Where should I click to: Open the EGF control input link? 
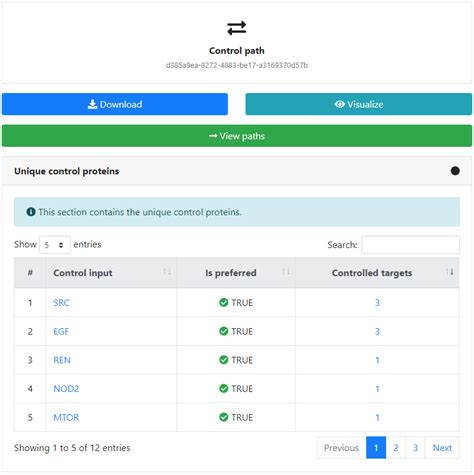click(61, 331)
